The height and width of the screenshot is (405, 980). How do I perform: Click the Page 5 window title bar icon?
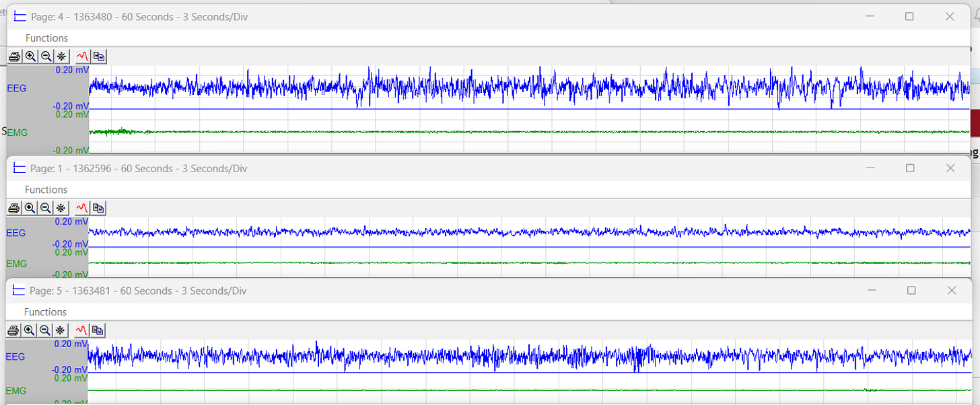coord(19,291)
